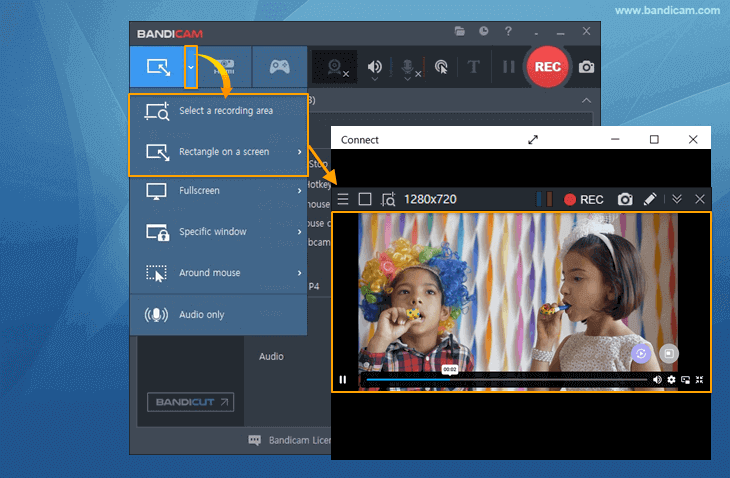Expand the Around mouse submenu arrow

[x=299, y=273]
